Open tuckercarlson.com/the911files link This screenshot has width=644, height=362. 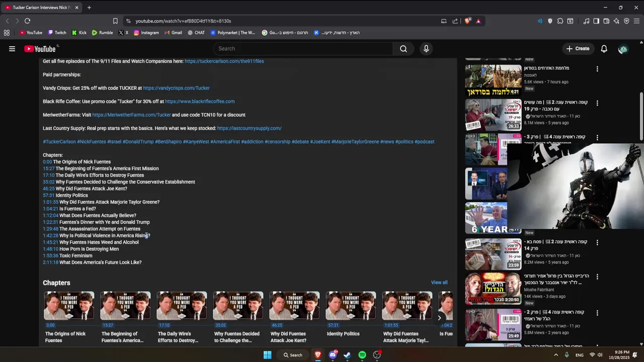point(224,61)
